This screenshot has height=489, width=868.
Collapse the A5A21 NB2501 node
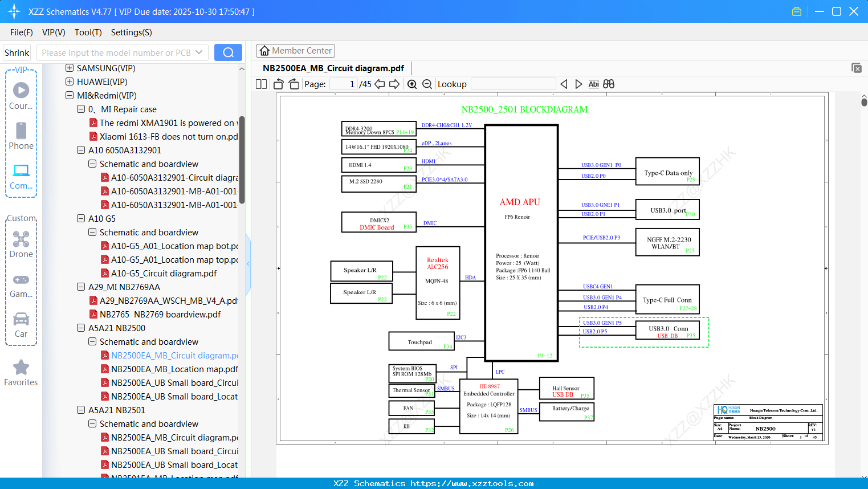pyautogui.click(x=81, y=410)
